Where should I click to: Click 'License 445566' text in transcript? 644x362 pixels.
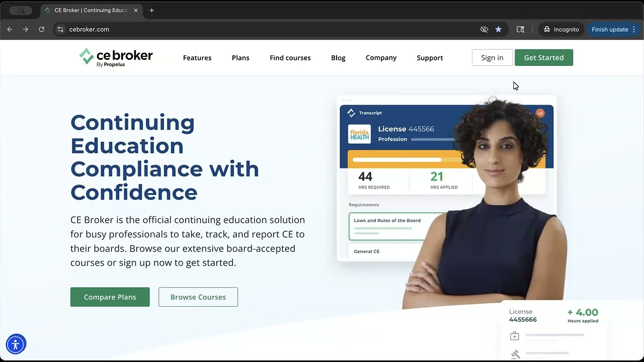pyautogui.click(x=406, y=129)
